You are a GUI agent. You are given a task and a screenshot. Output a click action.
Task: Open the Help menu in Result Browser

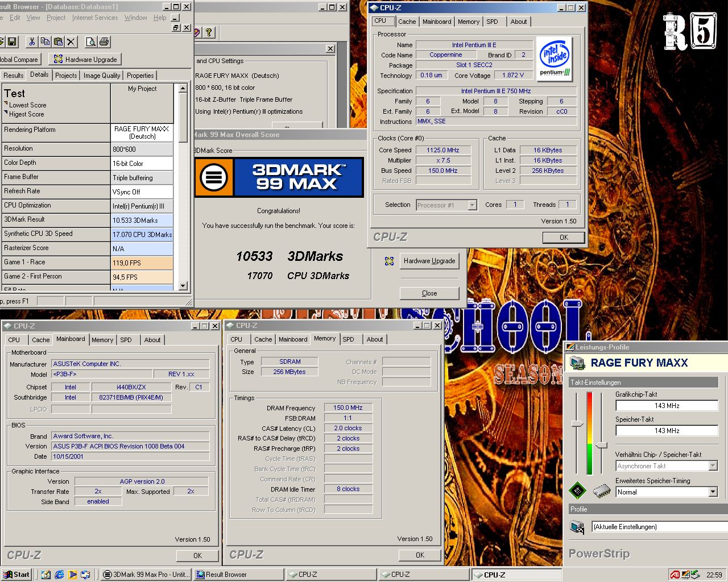click(160, 18)
